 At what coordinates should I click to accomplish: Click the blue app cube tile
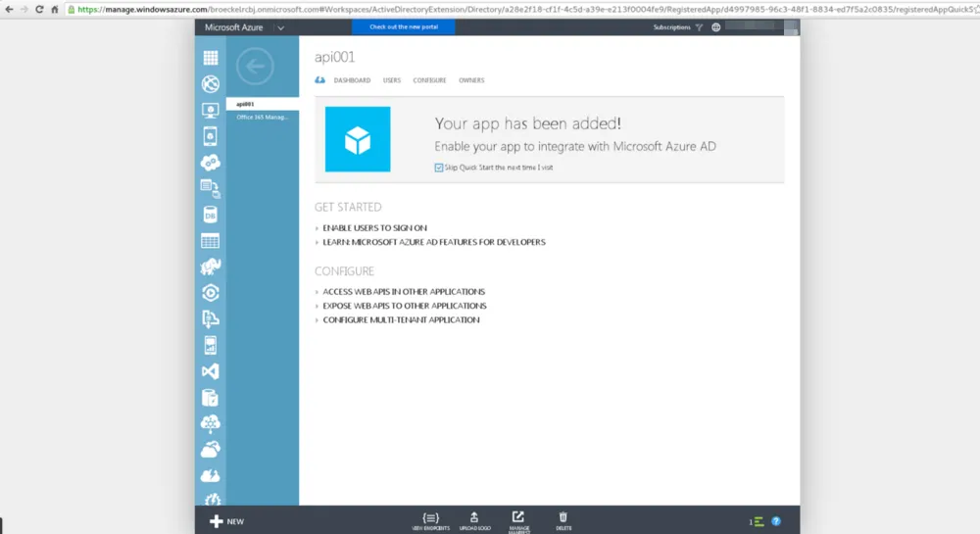coord(358,139)
